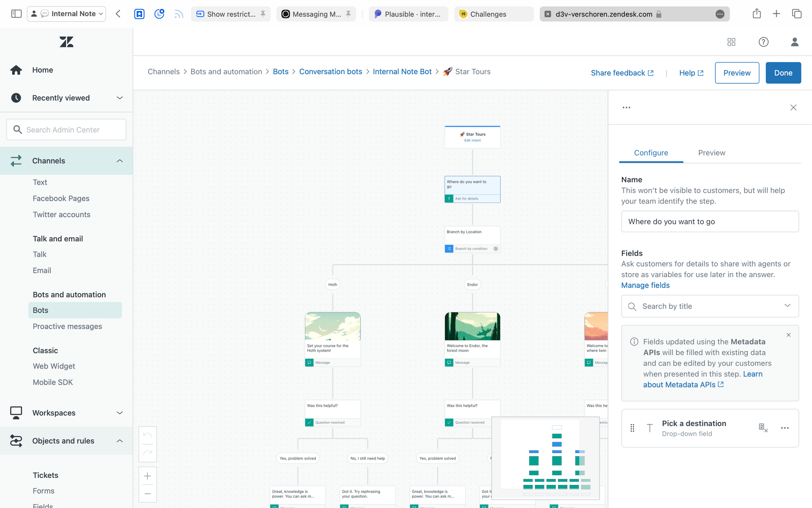Image resolution: width=812 pixels, height=508 pixels.
Task: Select Proactive messages in sidebar
Action: tap(67, 326)
